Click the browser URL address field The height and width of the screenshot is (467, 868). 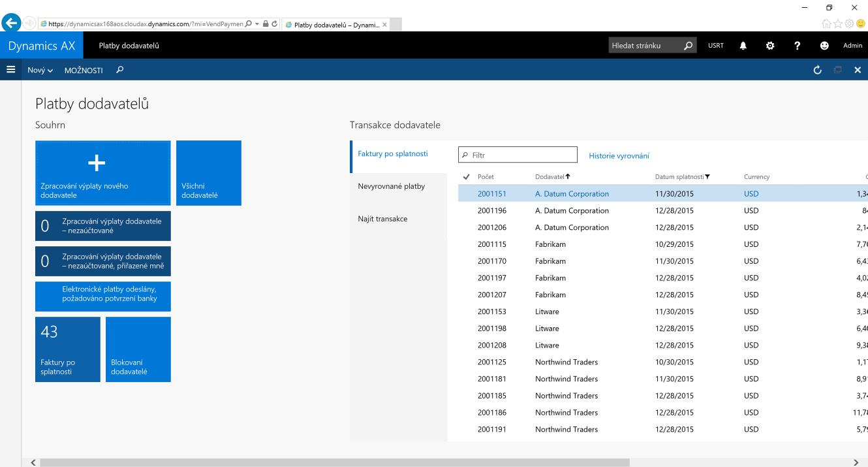tap(142, 24)
